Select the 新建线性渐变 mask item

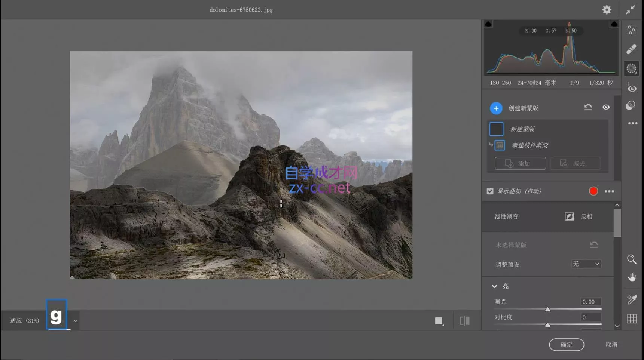(529, 145)
